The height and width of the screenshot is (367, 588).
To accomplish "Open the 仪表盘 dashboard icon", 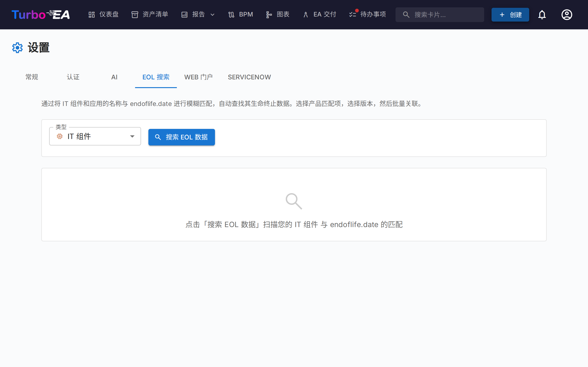I will pyautogui.click(x=92, y=14).
